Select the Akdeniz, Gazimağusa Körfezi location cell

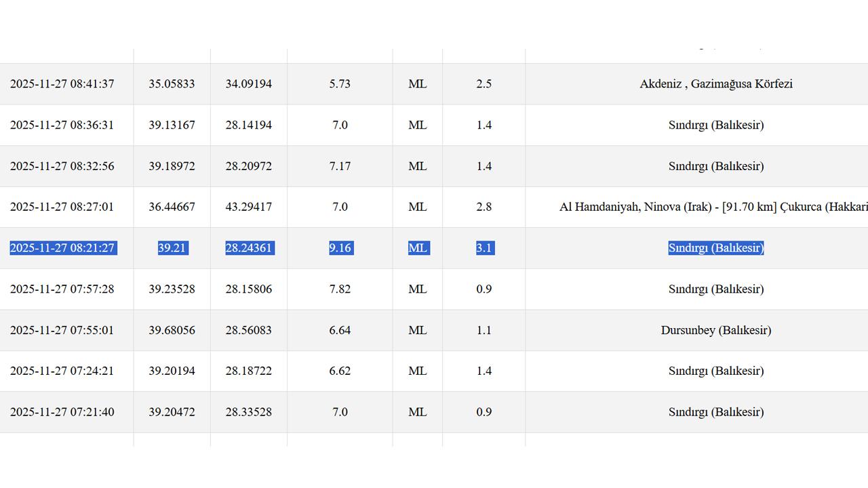coord(715,84)
